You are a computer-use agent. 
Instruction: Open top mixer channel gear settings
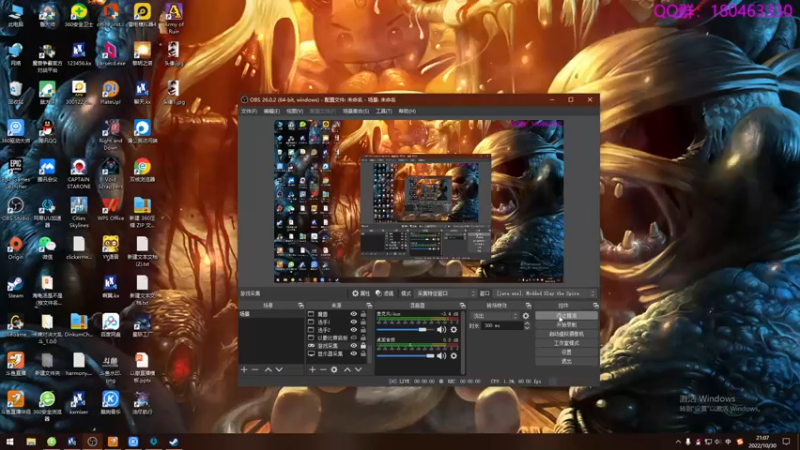click(454, 330)
